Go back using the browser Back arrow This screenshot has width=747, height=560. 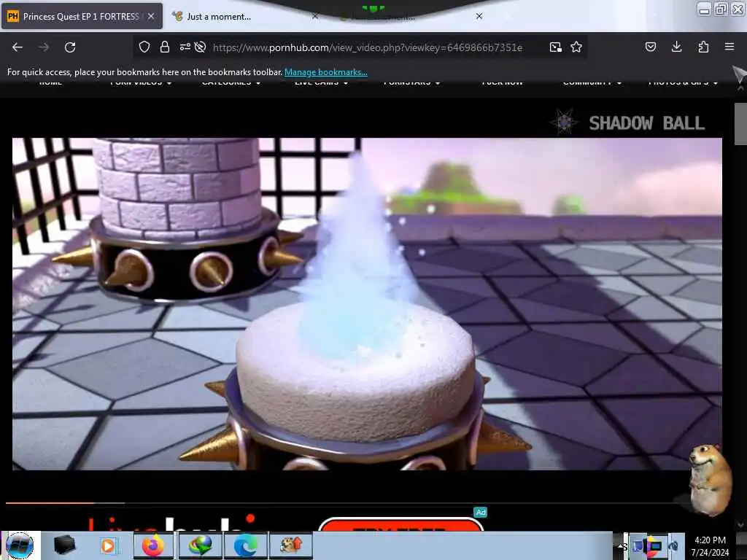tap(18, 47)
